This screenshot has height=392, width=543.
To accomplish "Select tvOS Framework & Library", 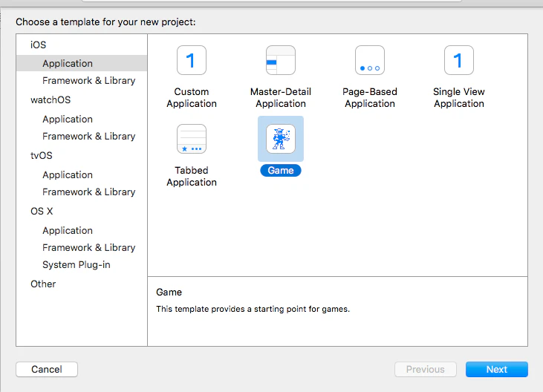I will pos(88,192).
